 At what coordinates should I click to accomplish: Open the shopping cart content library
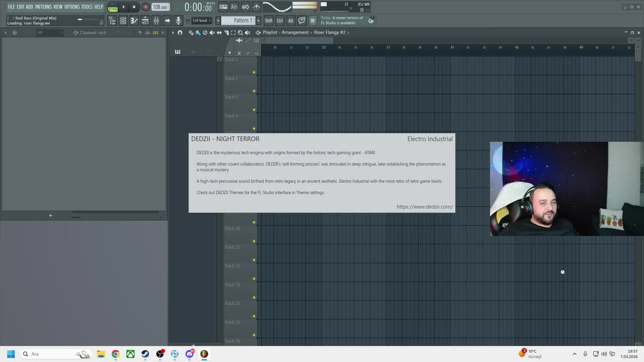click(312, 21)
